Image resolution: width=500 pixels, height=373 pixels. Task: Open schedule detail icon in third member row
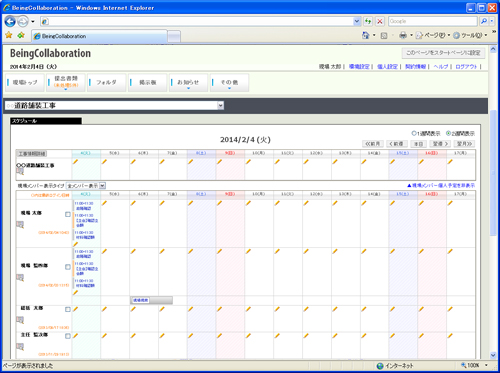pyautogui.click(x=20, y=320)
